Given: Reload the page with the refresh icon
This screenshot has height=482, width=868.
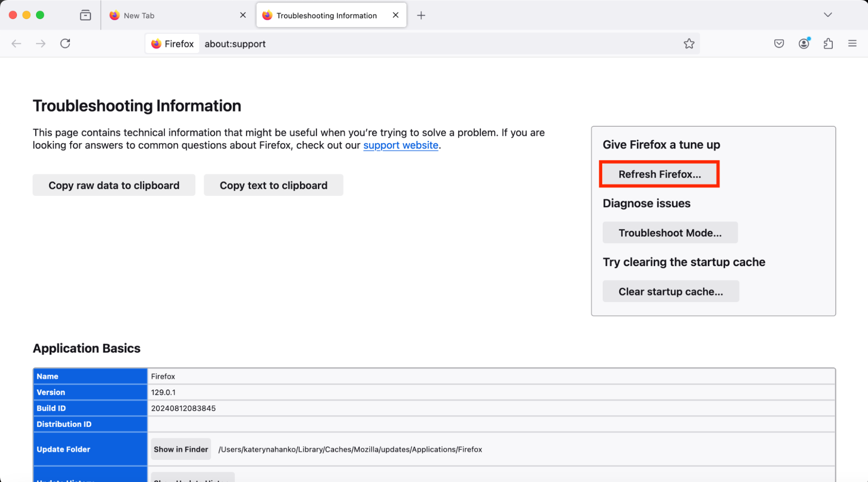Looking at the screenshot, I should pyautogui.click(x=65, y=43).
